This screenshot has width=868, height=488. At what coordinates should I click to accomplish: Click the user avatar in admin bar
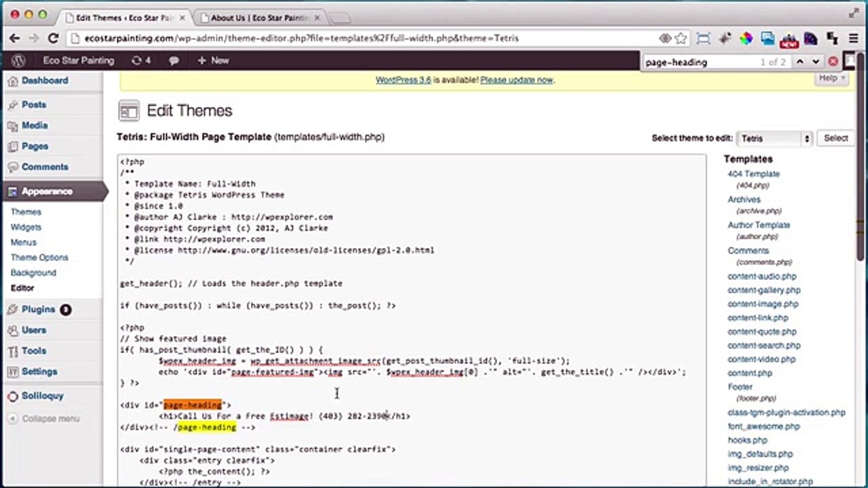click(x=849, y=61)
